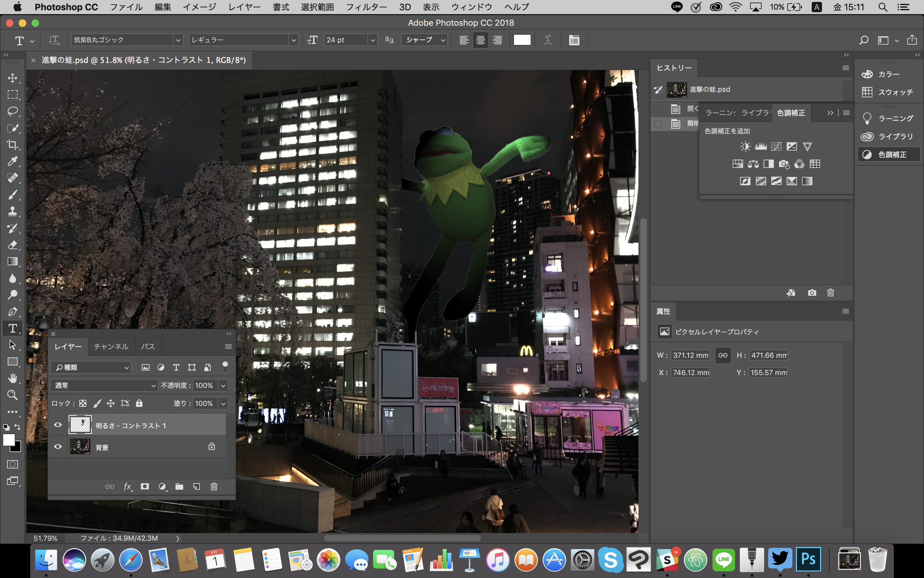924x578 pixels.
Task: Select the Hand tool
Action: pyautogui.click(x=13, y=379)
